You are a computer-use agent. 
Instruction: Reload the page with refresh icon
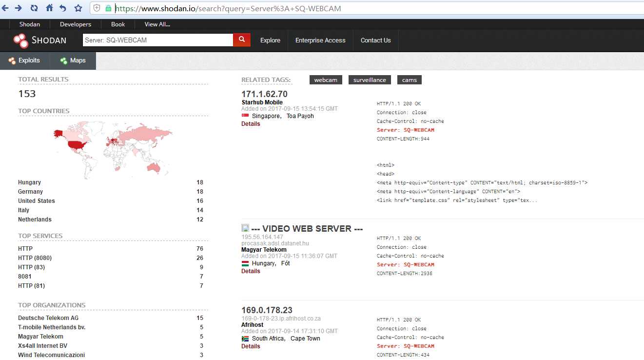34,8
